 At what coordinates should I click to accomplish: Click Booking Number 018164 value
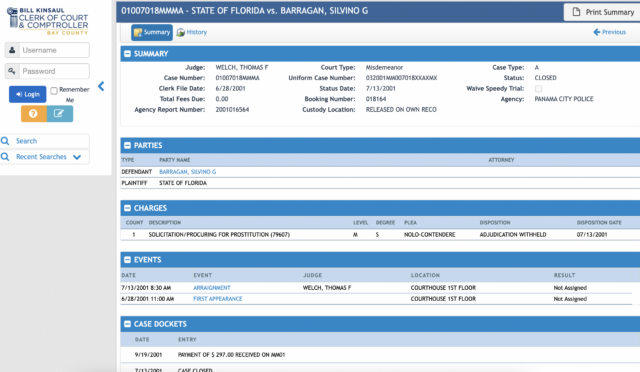point(376,99)
